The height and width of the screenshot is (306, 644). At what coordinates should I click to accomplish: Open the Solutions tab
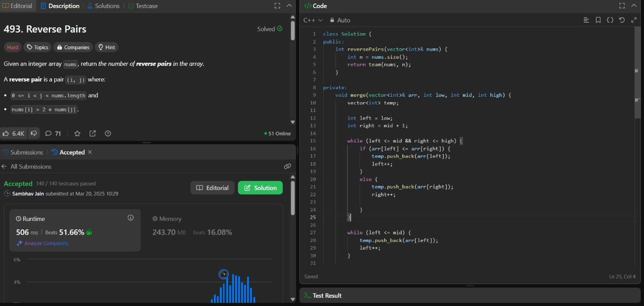(103, 6)
